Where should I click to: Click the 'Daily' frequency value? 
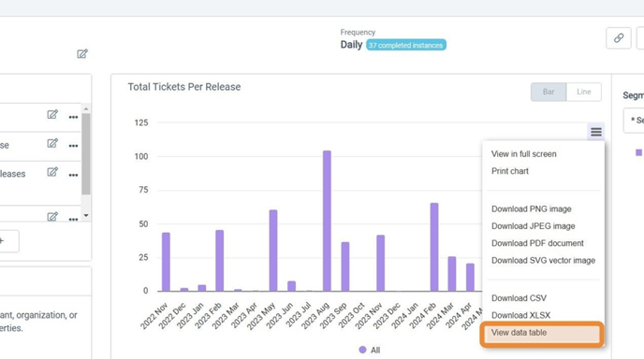[351, 45]
